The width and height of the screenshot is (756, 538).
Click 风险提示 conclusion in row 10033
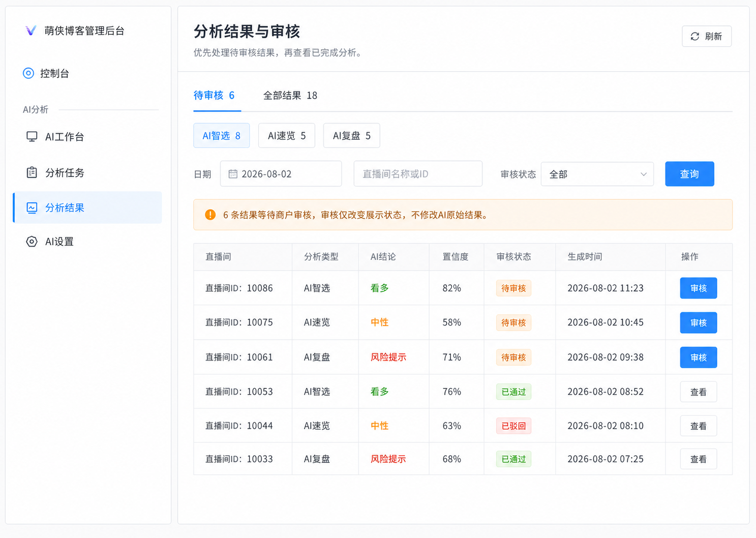point(388,459)
